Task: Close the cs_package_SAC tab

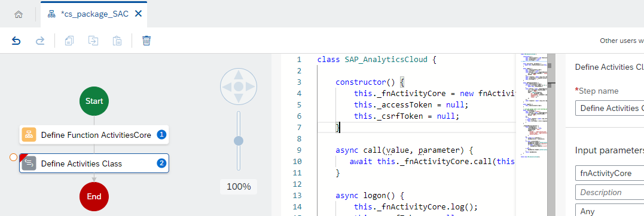Action: (138, 14)
